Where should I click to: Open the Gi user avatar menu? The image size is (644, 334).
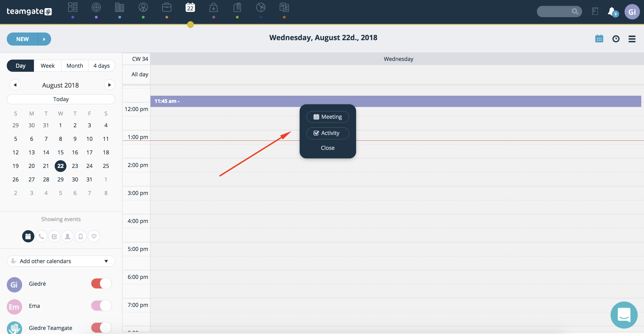[x=632, y=12]
